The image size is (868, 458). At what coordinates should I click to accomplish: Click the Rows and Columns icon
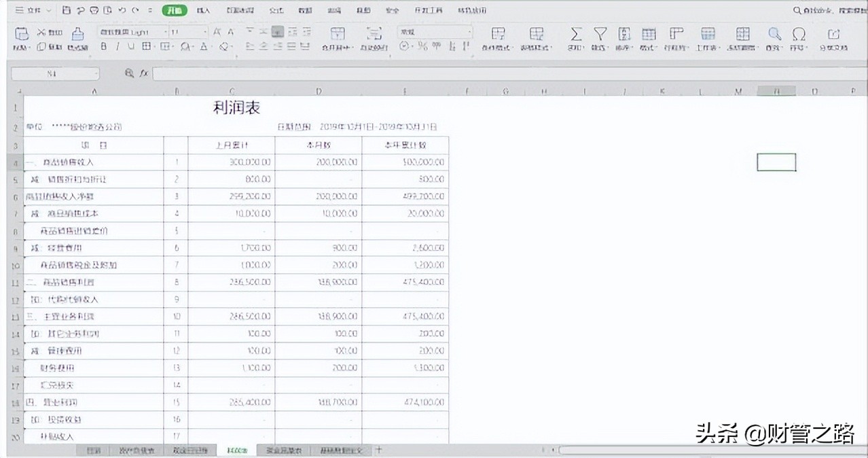coord(676,34)
